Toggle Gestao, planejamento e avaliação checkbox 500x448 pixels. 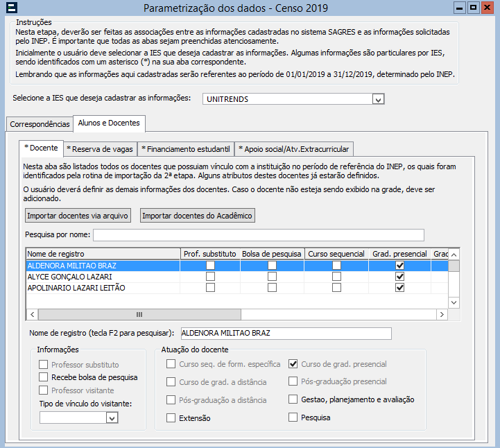pyautogui.click(x=293, y=399)
